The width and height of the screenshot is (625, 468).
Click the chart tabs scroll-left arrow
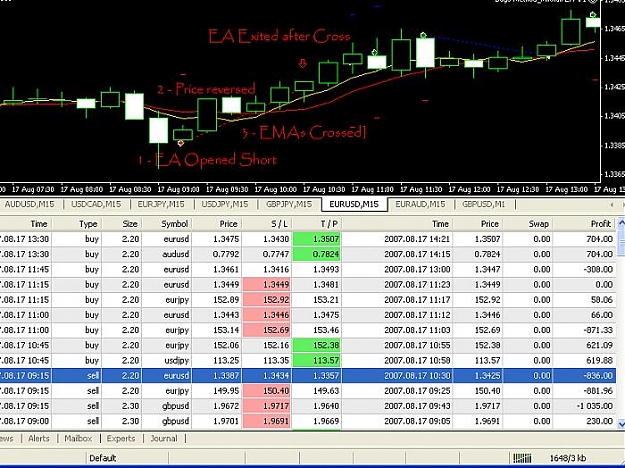coord(612,205)
